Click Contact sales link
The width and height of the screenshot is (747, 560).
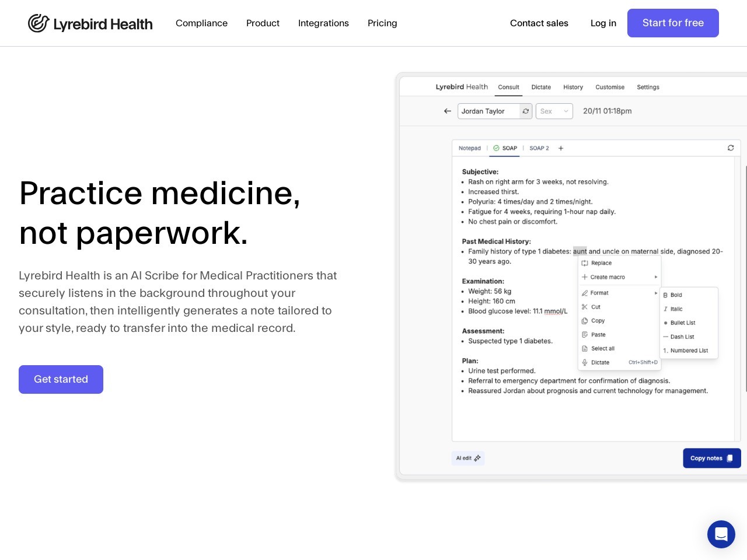pos(539,23)
